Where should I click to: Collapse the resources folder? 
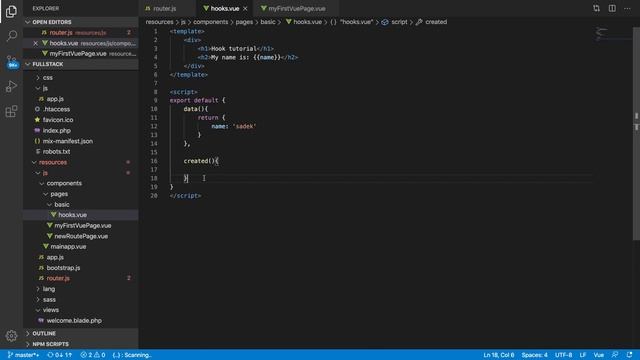pyautogui.click(x=53, y=162)
